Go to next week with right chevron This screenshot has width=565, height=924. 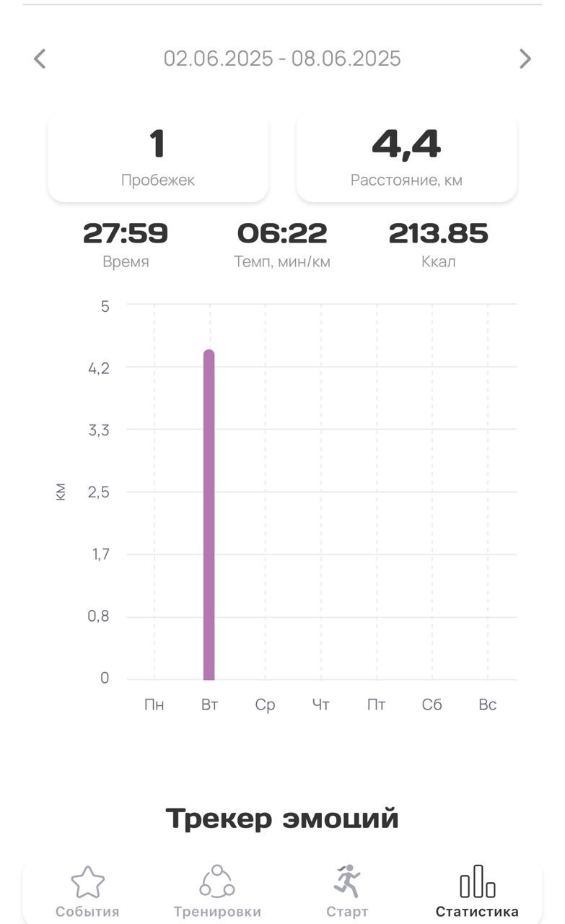click(x=525, y=58)
